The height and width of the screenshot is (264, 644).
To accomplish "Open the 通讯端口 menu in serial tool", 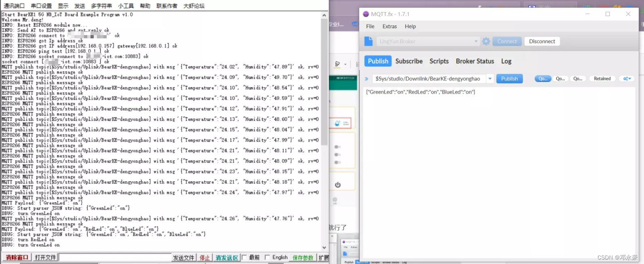I will pyautogui.click(x=14, y=6).
